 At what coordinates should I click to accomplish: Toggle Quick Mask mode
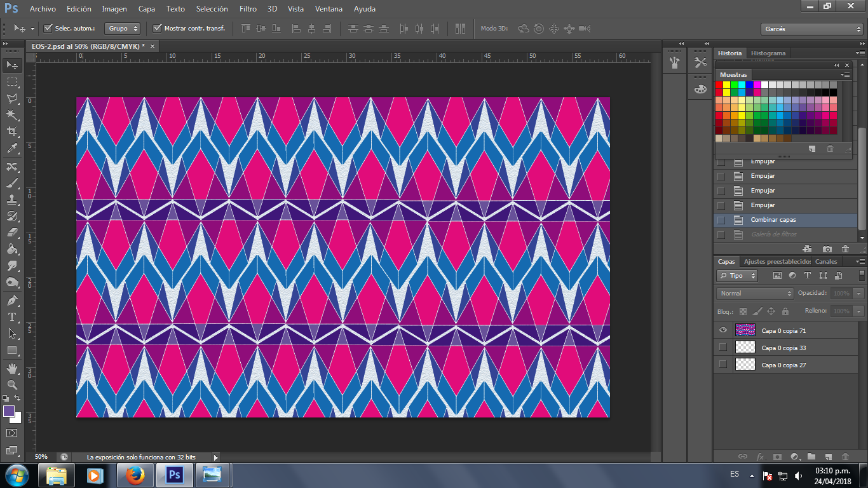12,433
